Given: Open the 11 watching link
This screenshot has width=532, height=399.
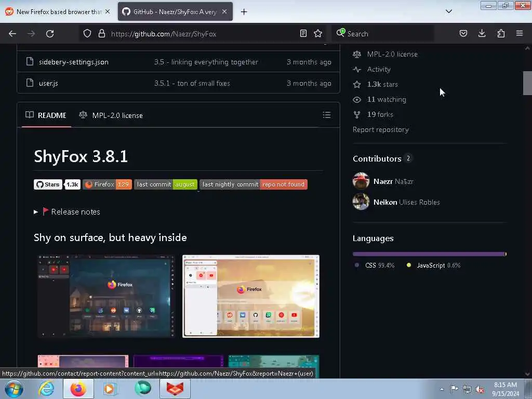Looking at the screenshot, I should coord(387,99).
